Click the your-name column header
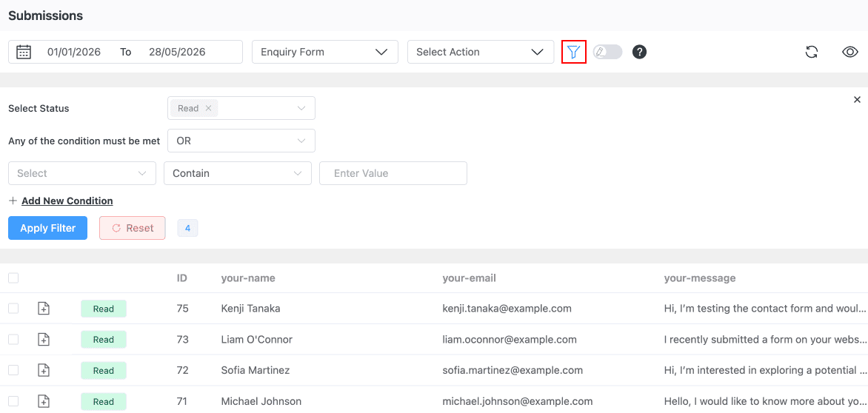This screenshot has height=413, width=868. [248, 278]
